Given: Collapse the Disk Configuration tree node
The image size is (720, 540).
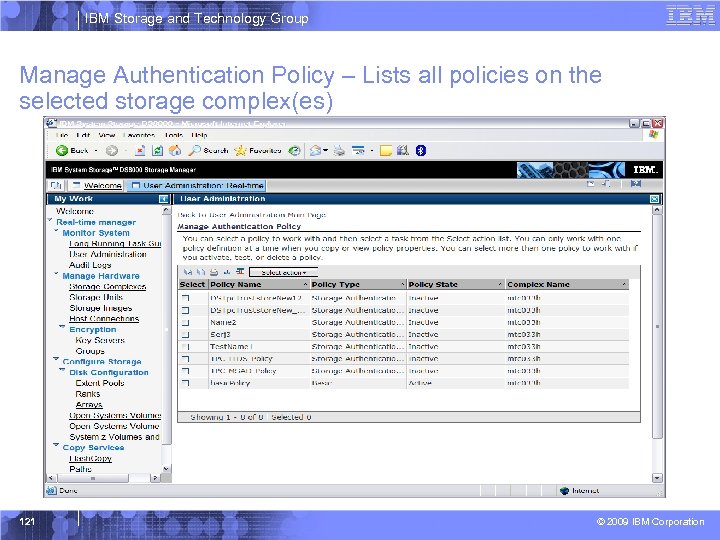Looking at the screenshot, I should click(x=62, y=370).
